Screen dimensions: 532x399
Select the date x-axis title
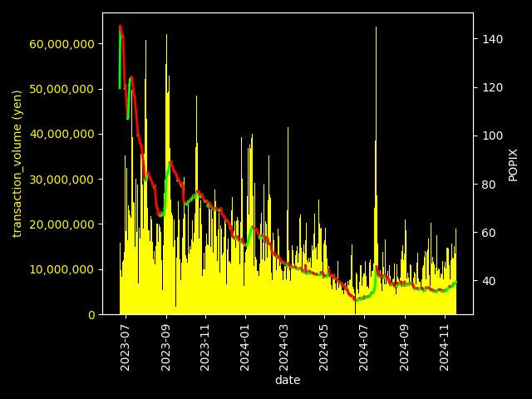point(288,380)
